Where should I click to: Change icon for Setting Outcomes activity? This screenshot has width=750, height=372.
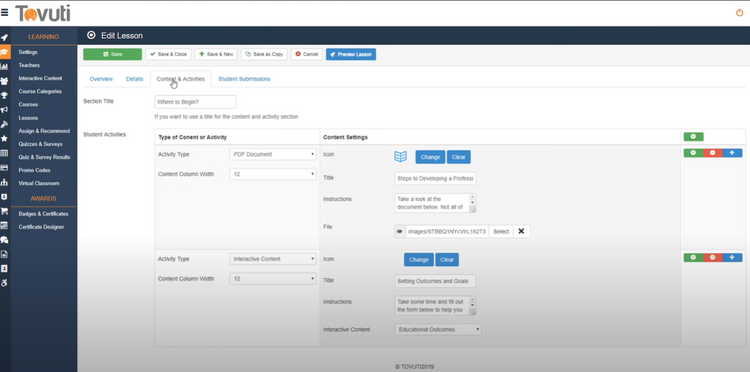[419, 260]
